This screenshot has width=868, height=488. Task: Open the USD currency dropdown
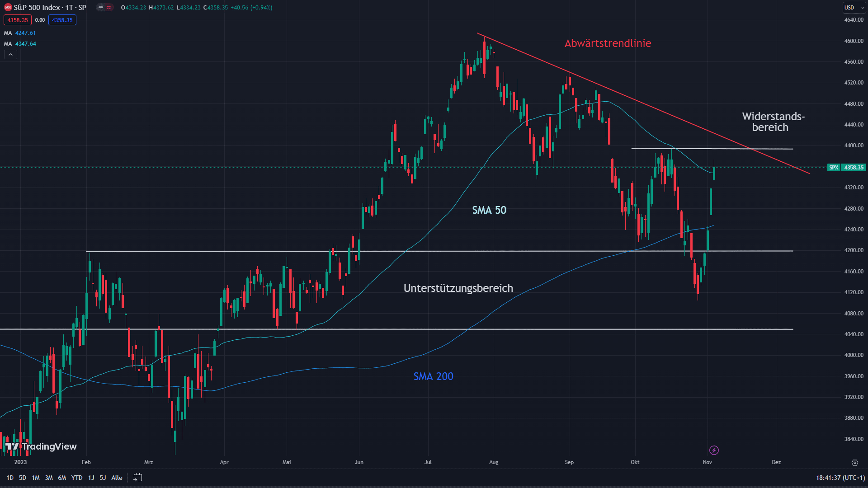tap(854, 7)
